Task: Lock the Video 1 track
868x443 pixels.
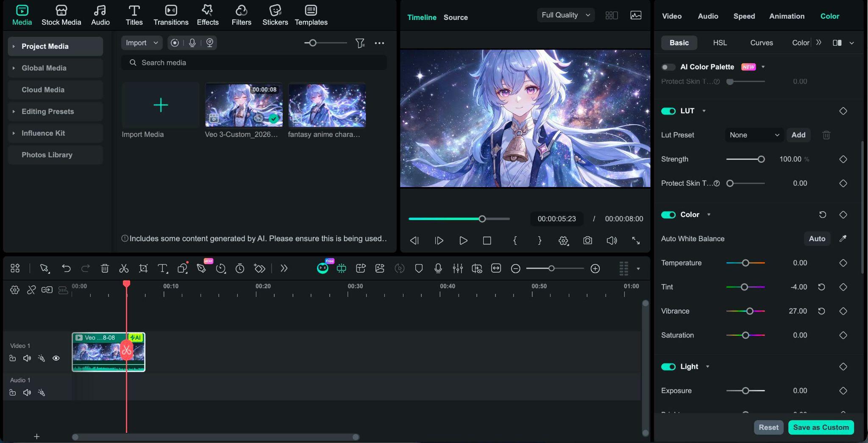Action: [13, 358]
